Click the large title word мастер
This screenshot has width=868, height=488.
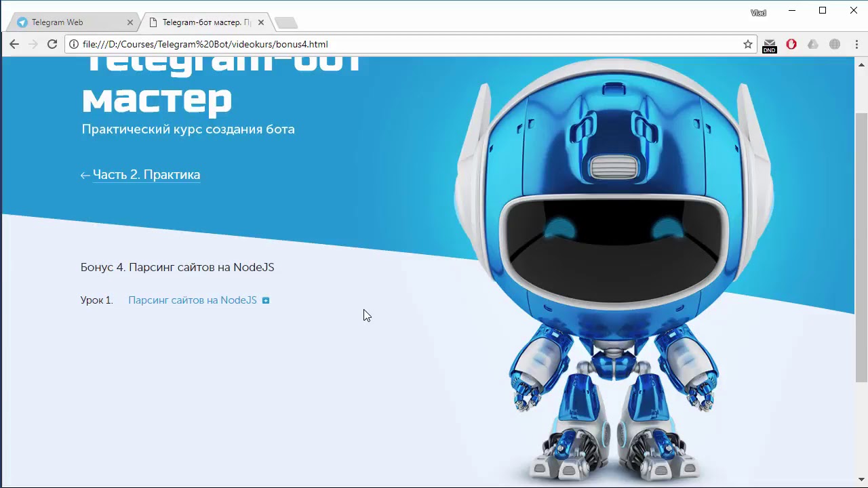pos(157,99)
